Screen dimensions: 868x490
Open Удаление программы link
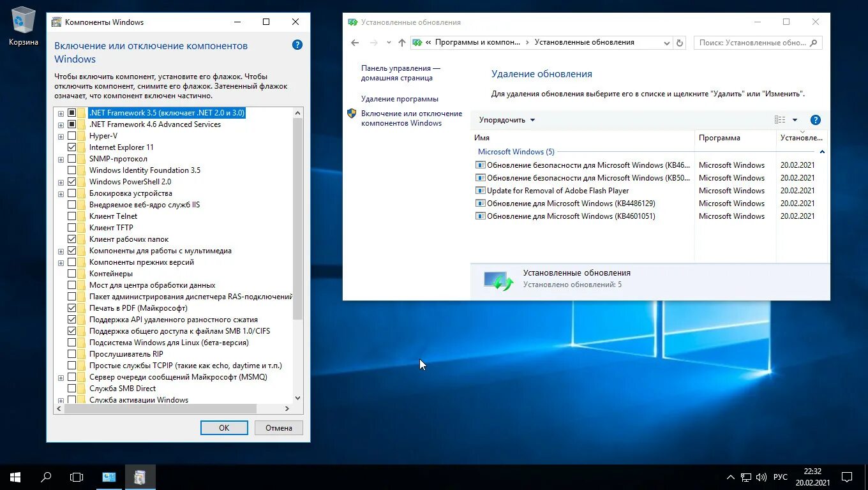coord(400,99)
